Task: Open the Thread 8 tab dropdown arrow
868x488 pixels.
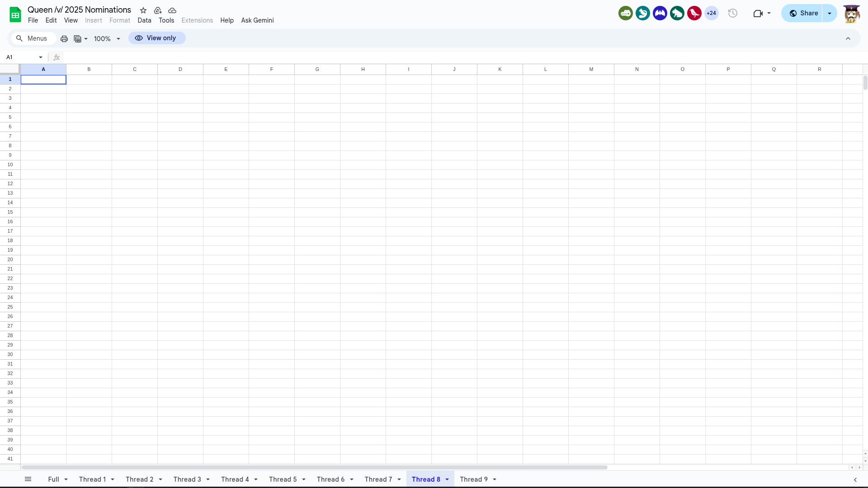Action: click(x=447, y=479)
